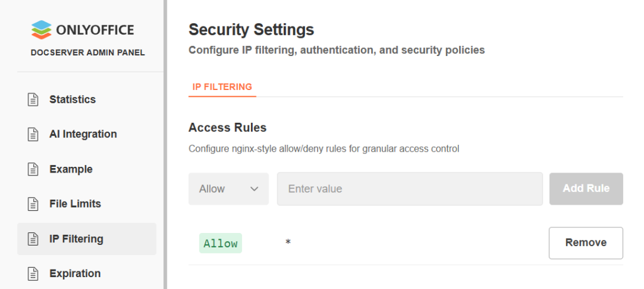Click the green Allow rule badge
Screen dimensions: 644x289
221,243
